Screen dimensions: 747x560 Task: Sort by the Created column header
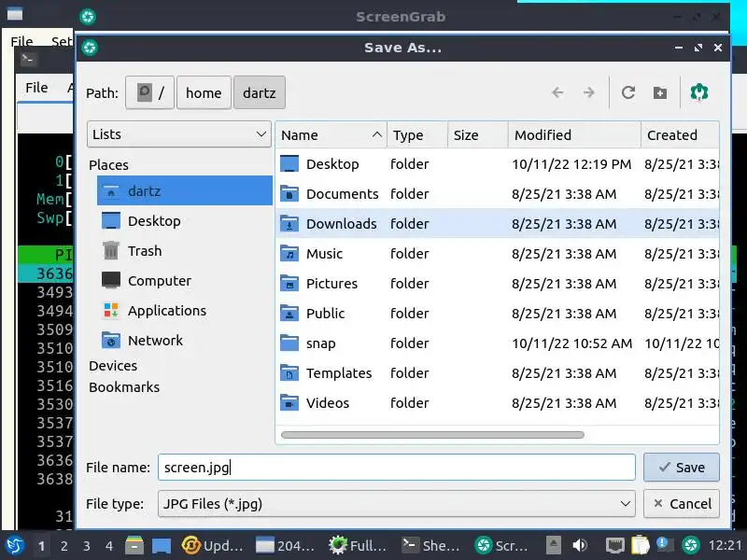[680, 135]
